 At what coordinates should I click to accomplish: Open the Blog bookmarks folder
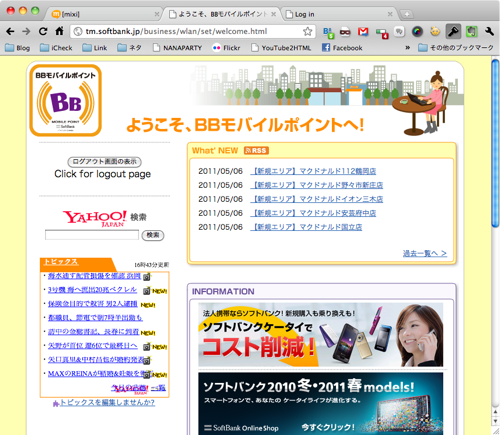tap(18, 48)
